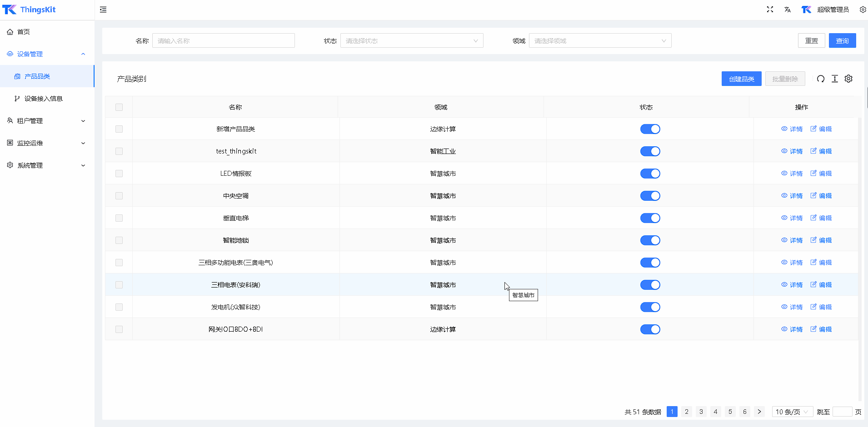Collapse the sidebar with the menu fold icon
Screen dimensions: 868x427
pos(103,10)
